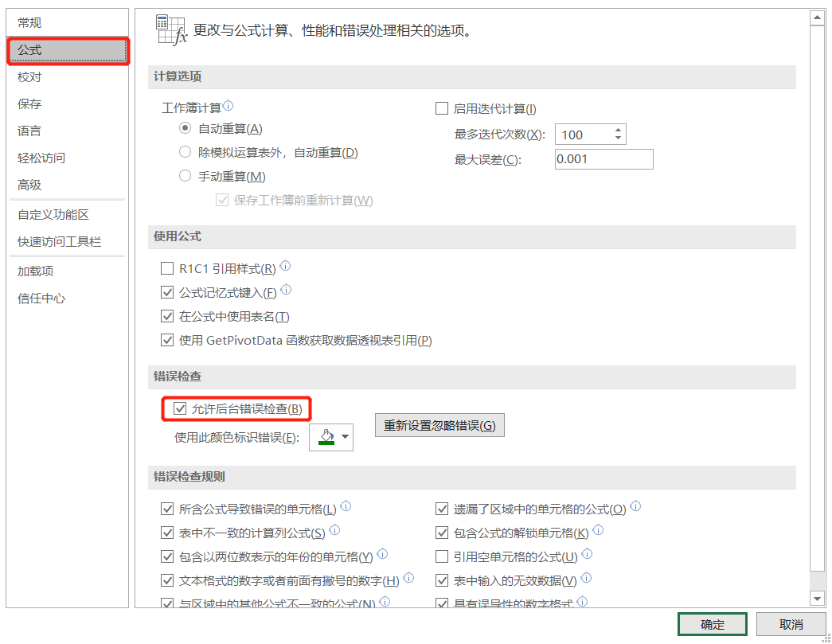The height and width of the screenshot is (644, 832).
Task: Click info icon beside 遗漏了区域中的单元格的公式
Action: click(636, 506)
